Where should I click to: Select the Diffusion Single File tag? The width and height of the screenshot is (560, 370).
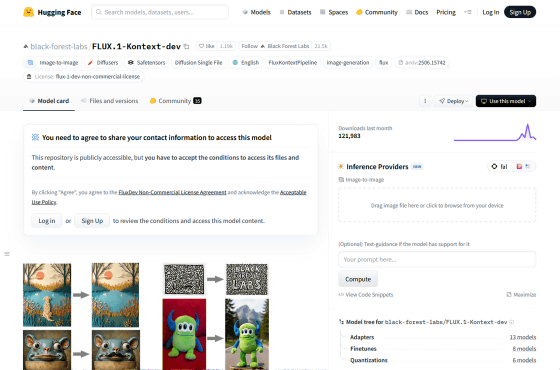pyautogui.click(x=199, y=62)
